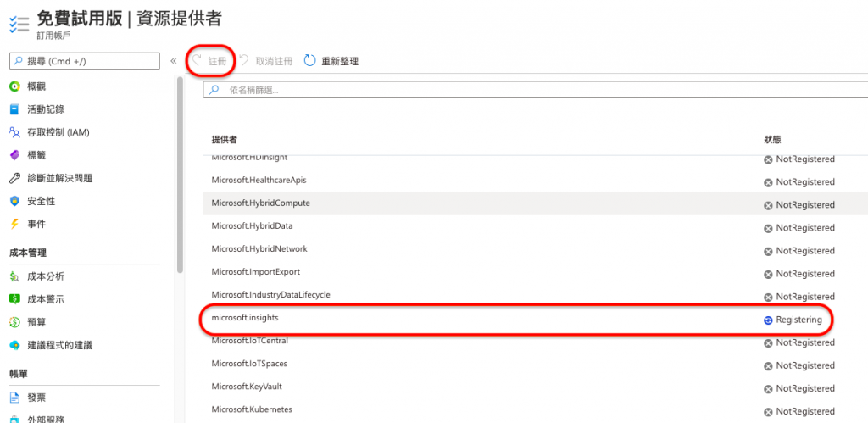
Task: Open 成本分析 menu item
Action: point(46,276)
